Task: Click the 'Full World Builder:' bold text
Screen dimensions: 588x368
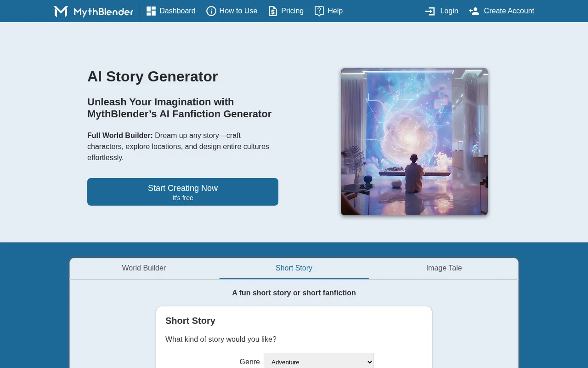Action: click(120, 136)
